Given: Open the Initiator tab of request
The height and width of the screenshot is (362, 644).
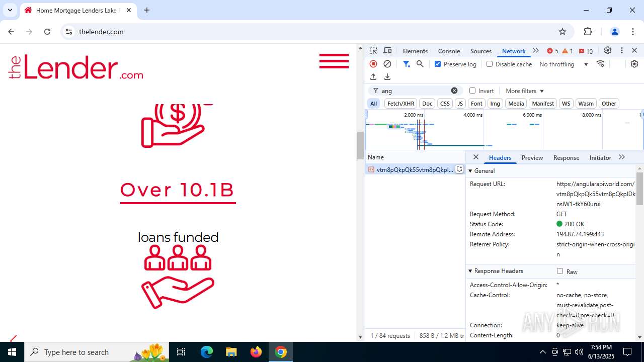Looking at the screenshot, I should click(600, 157).
